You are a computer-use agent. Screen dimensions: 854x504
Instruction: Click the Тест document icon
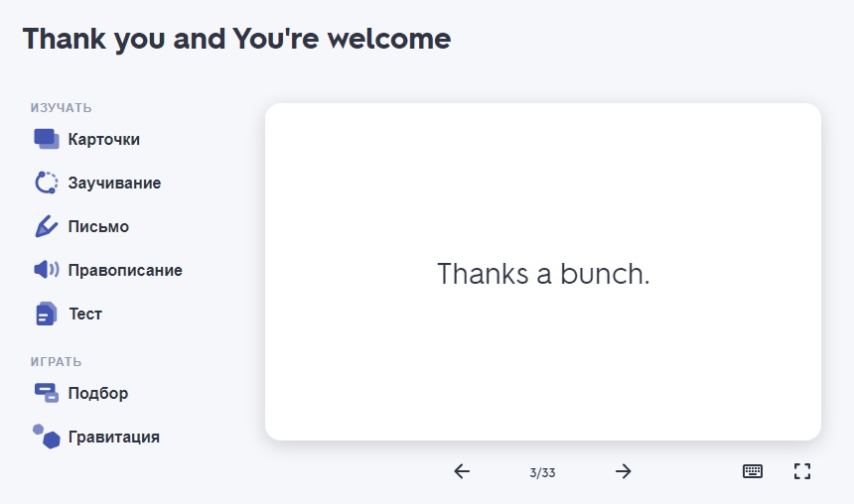pos(47,314)
